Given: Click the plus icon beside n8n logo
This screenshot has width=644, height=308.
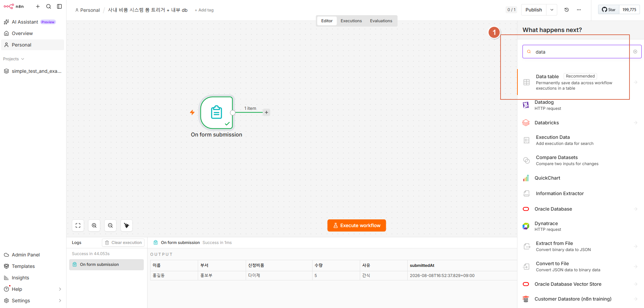Looking at the screenshot, I should [x=38, y=6].
